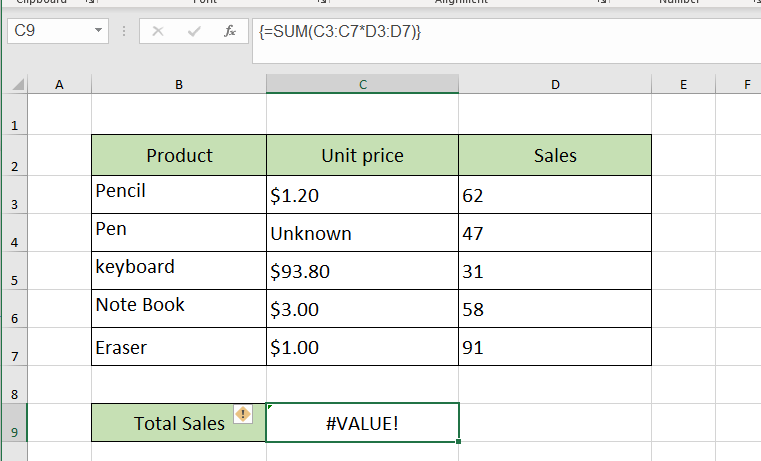Select the sales cell with 47

[555, 232]
